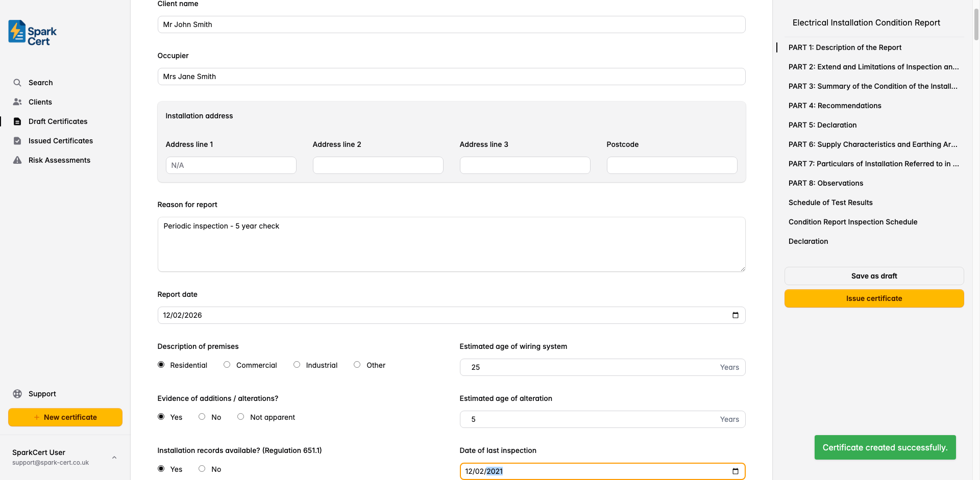This screenshot has height=480, width=980.
Task: Select the Residential premises radio button
Action: pos(161,364)
